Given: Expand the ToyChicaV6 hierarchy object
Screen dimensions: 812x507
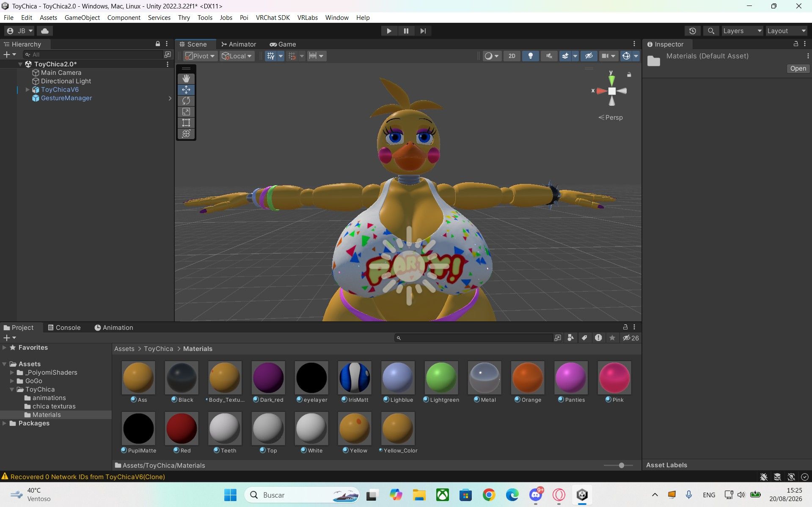Looking at the screenshot, I should tap(28, 90).
